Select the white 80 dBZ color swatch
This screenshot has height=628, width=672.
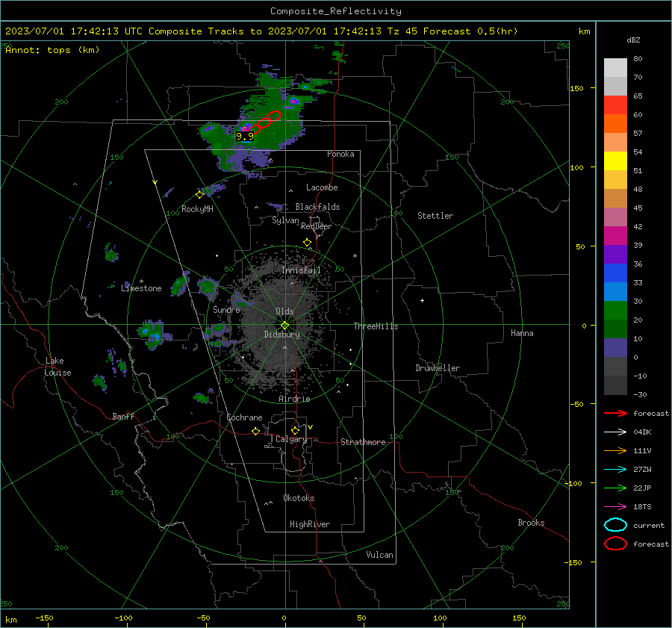[x=615, y=68]
